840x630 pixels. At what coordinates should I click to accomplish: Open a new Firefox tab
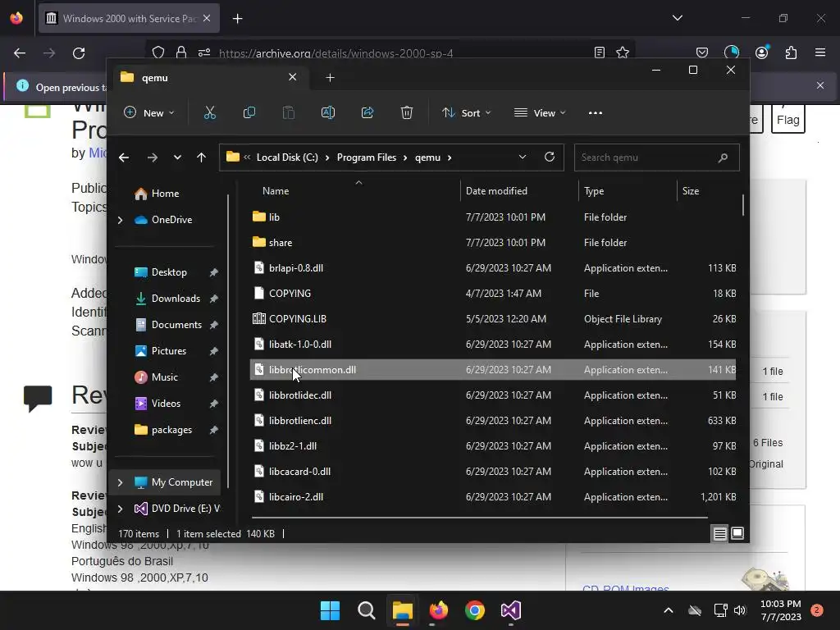[x=238, y=19]
